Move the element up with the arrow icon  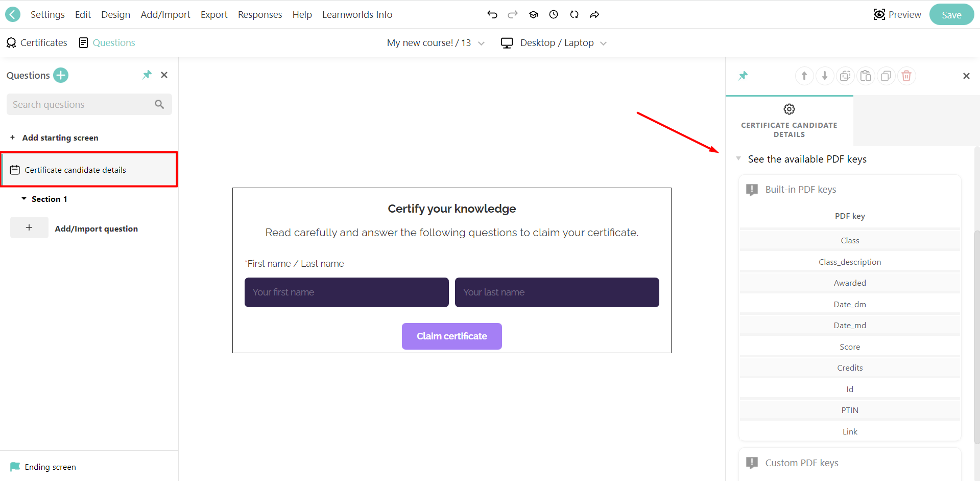(x=804, y=76)
